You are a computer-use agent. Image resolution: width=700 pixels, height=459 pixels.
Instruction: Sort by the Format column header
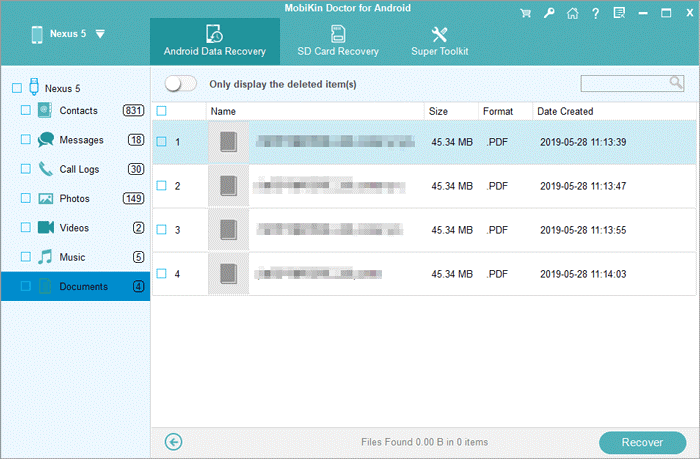tap(505, 112)
